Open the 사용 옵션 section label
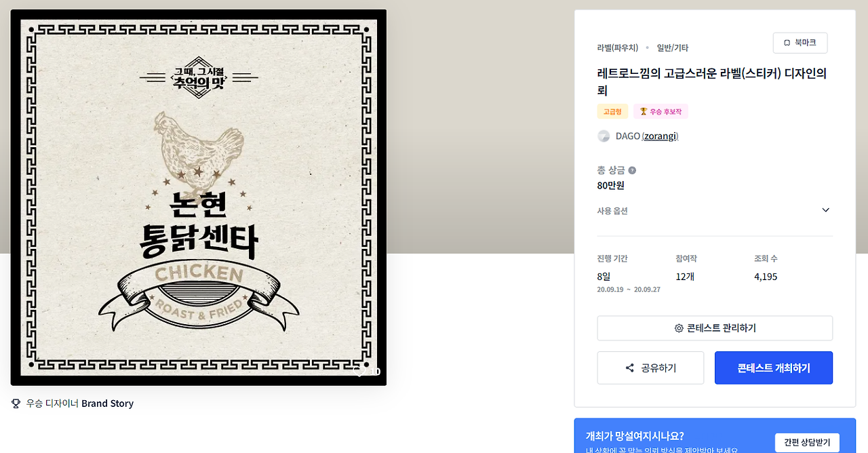The image size is (868, 453). (612, 211)
